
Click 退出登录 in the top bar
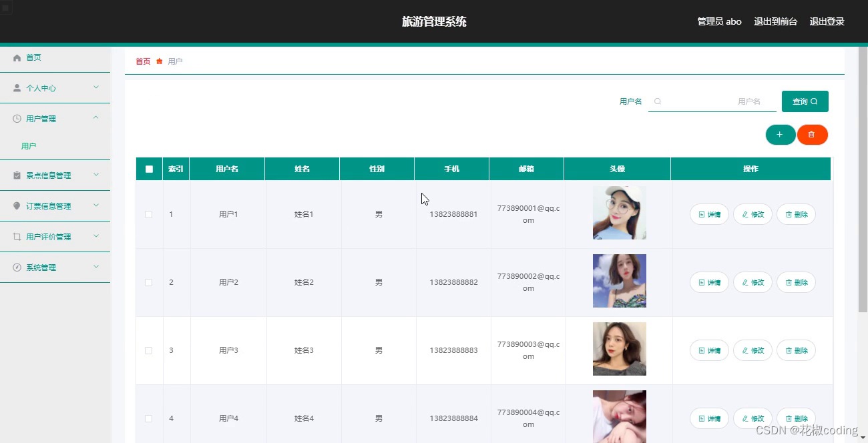tap(827, 21)
